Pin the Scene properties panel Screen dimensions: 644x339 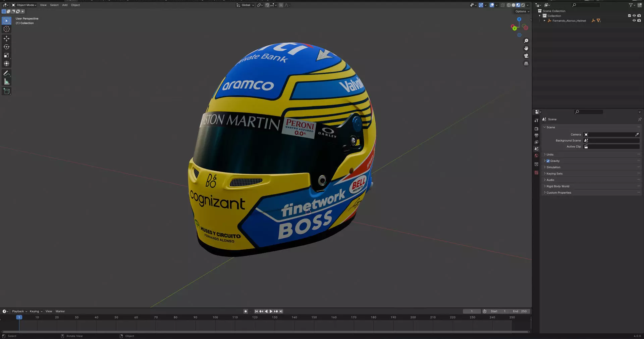pos(639,119)
